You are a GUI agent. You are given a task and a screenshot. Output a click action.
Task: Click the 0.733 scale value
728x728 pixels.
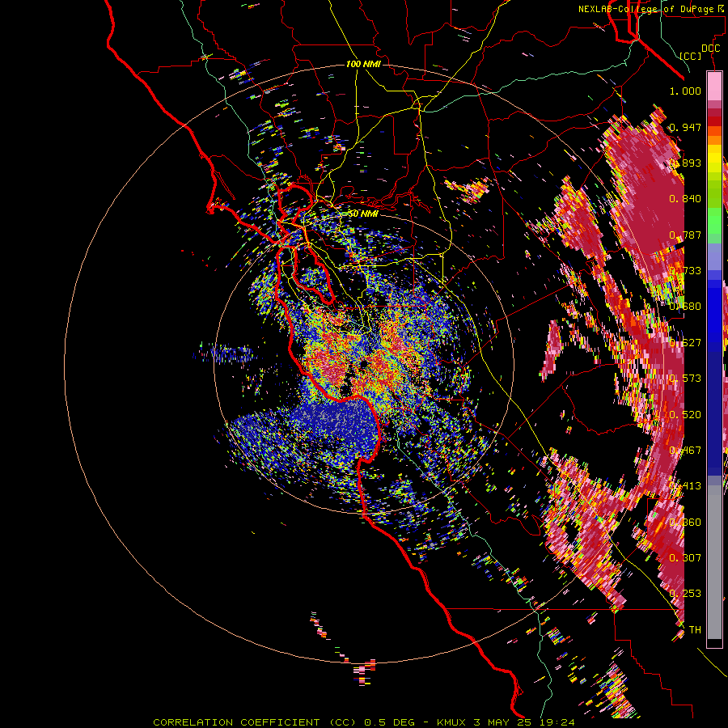click(685, 271)
